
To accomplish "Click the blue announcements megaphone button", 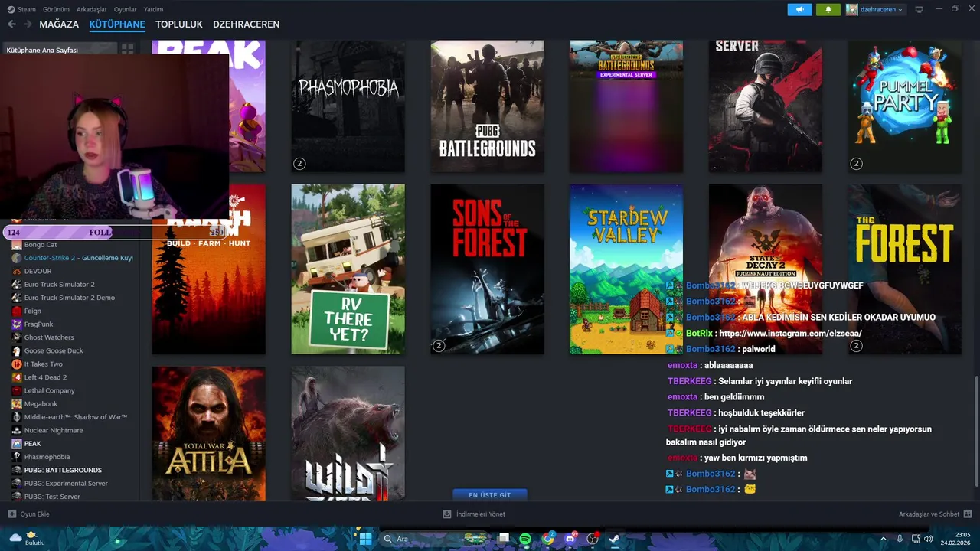I will coord(799,9).
